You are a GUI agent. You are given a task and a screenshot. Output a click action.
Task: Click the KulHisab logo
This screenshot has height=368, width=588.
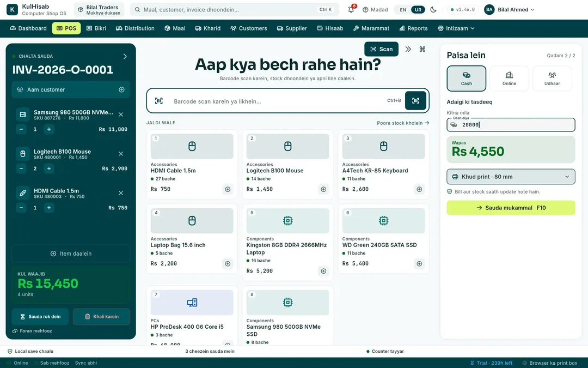(13, 10)
